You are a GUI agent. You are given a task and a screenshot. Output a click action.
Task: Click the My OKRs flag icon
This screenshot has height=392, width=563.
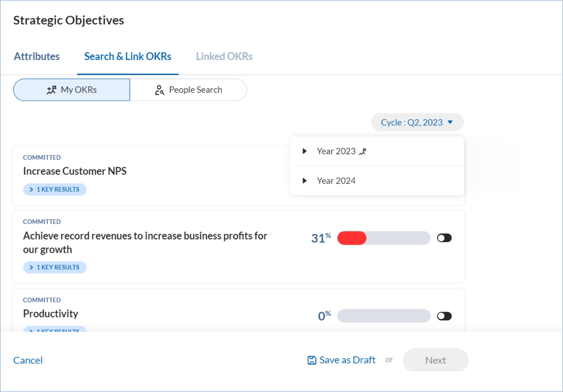(51, 90)
